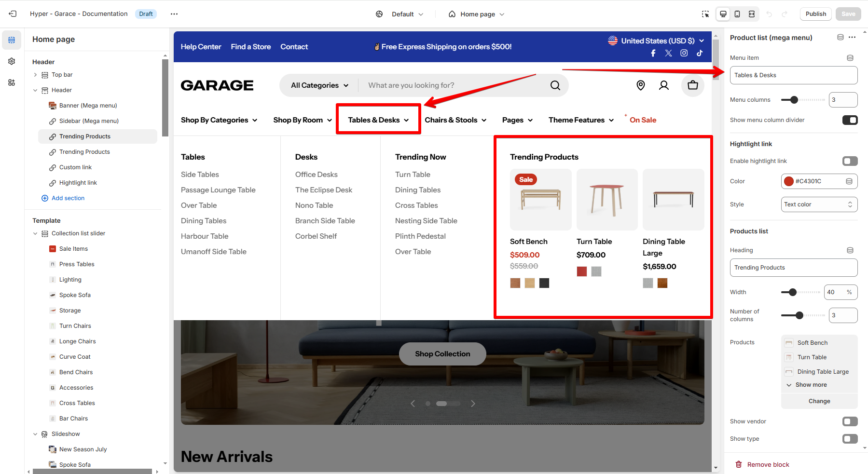Toggle the inspector selection tool icon
Viewport: 868px width, 474px height.
(705, 14)
